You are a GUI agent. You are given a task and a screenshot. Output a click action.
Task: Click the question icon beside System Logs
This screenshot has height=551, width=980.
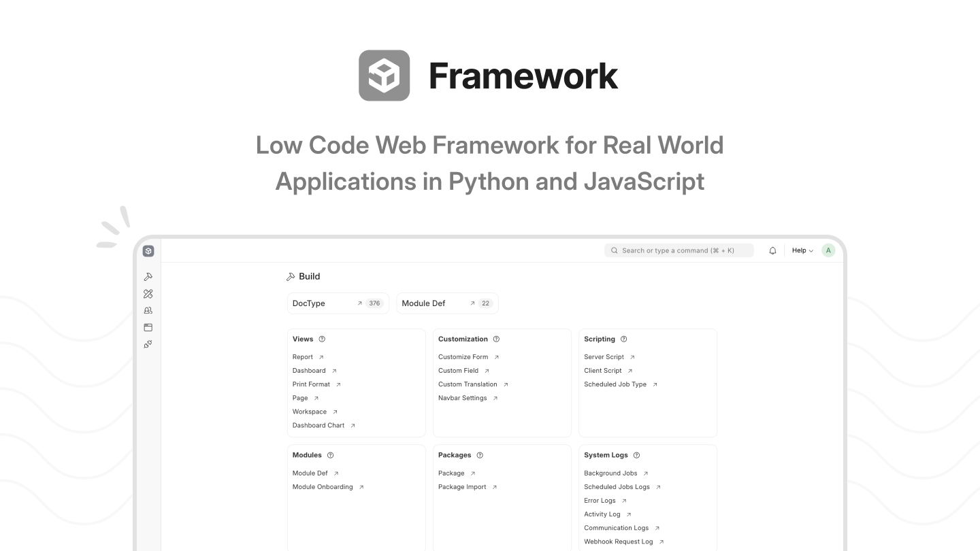pyautogui.click(x=636, y=455)
